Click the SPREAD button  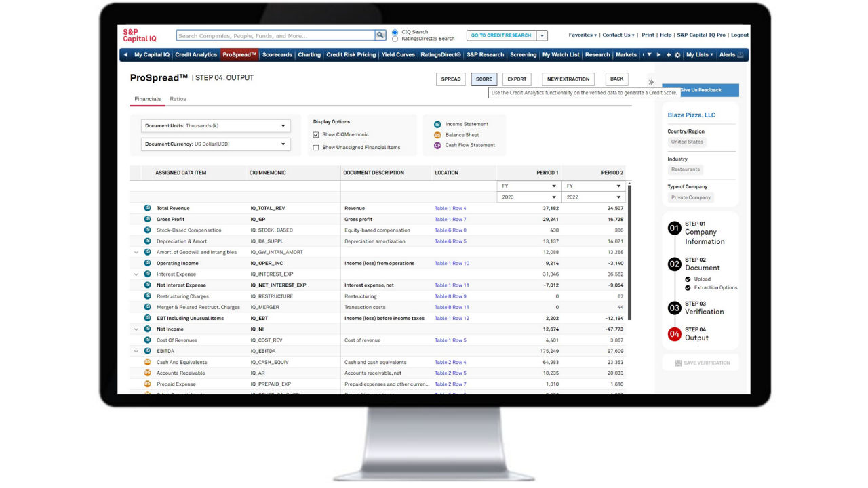[451, 79]
